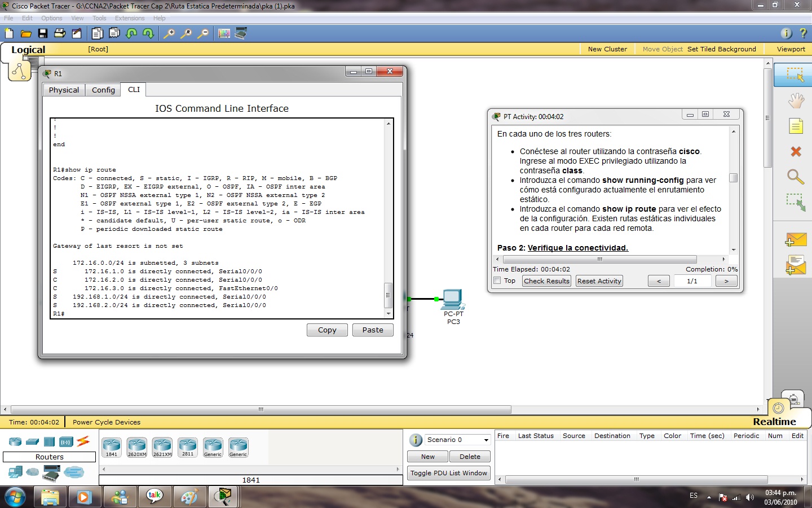Open the Activity Wizard toolbar icon
Screen dimensions: 812x508
click(x=77, y=33)
